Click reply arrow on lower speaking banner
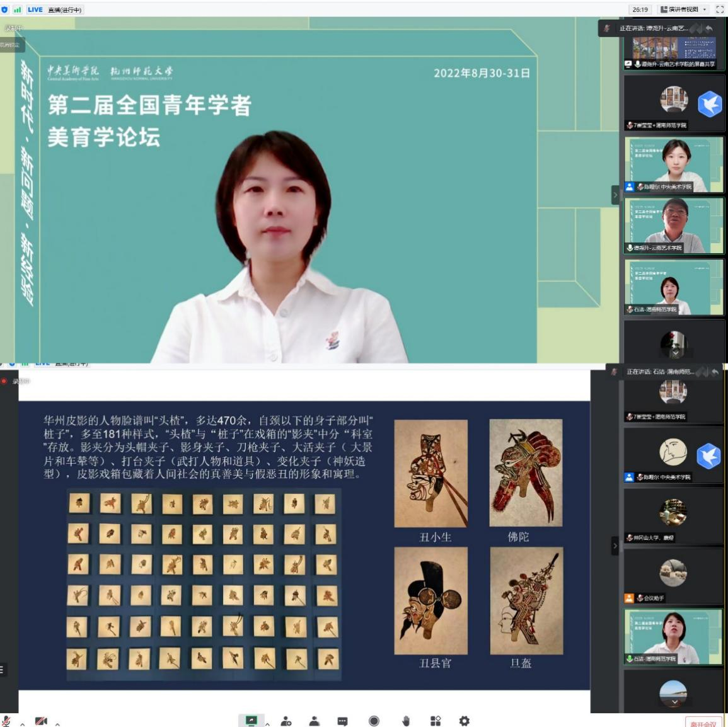728x727 pixels. [x=715, y=372]
